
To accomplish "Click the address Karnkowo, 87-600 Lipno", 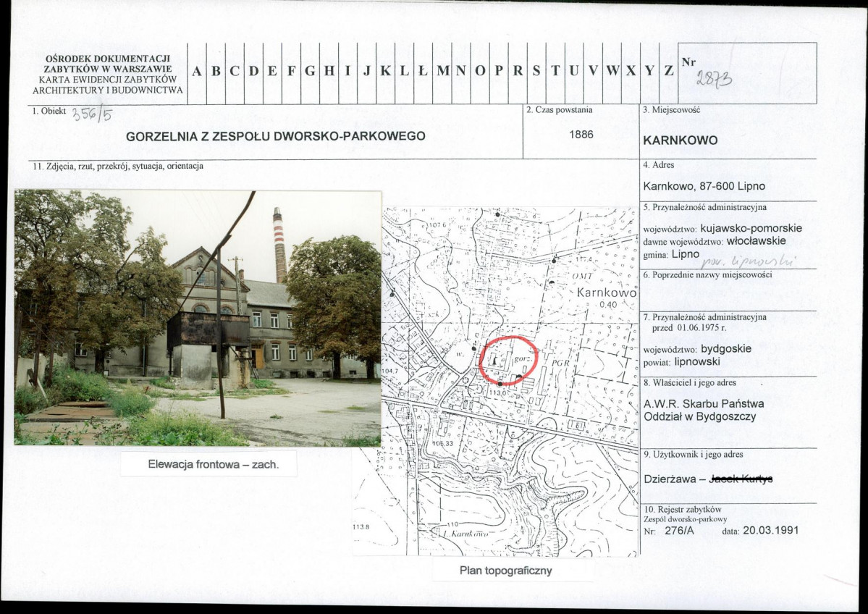I will 704,187.
